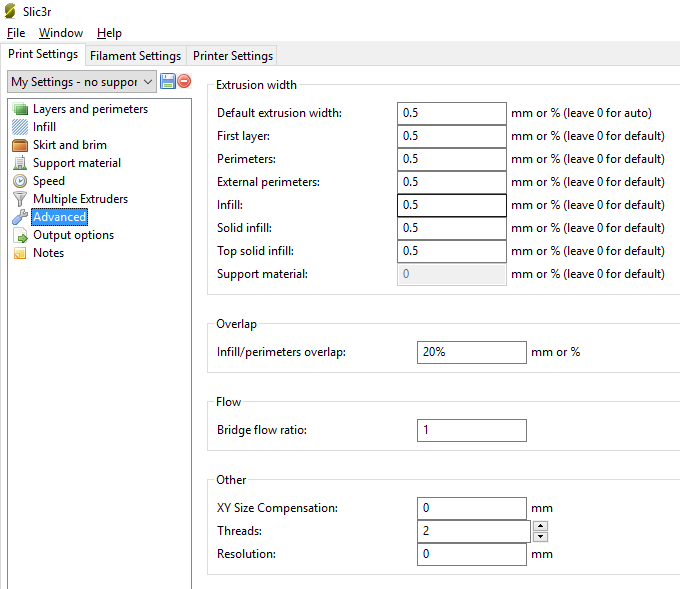Viewport: 680px width, 589px height.
Task: Click the Layers and perimeters icon
Action: click(x=20, y=109)
